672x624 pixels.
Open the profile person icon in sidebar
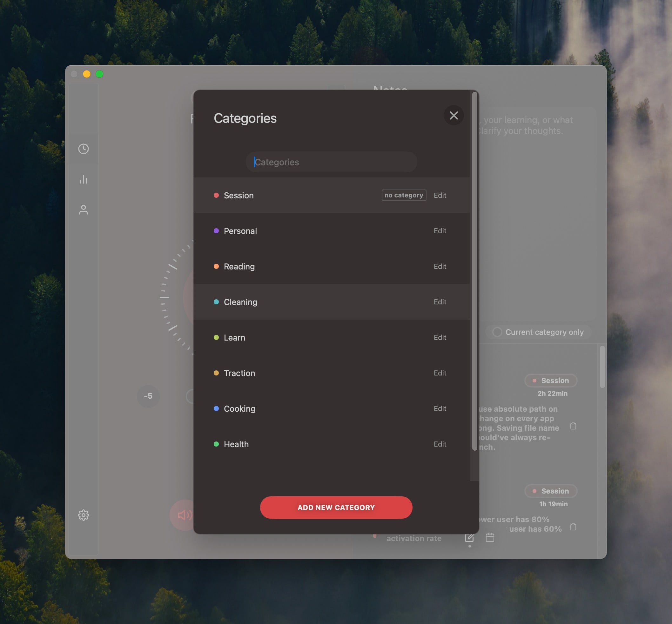84,210
